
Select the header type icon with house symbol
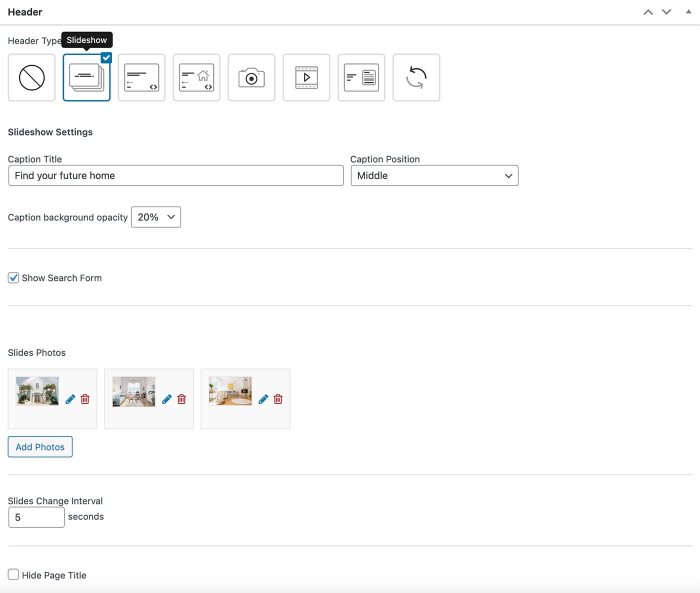pyautogui.click(x=196, y=77)
